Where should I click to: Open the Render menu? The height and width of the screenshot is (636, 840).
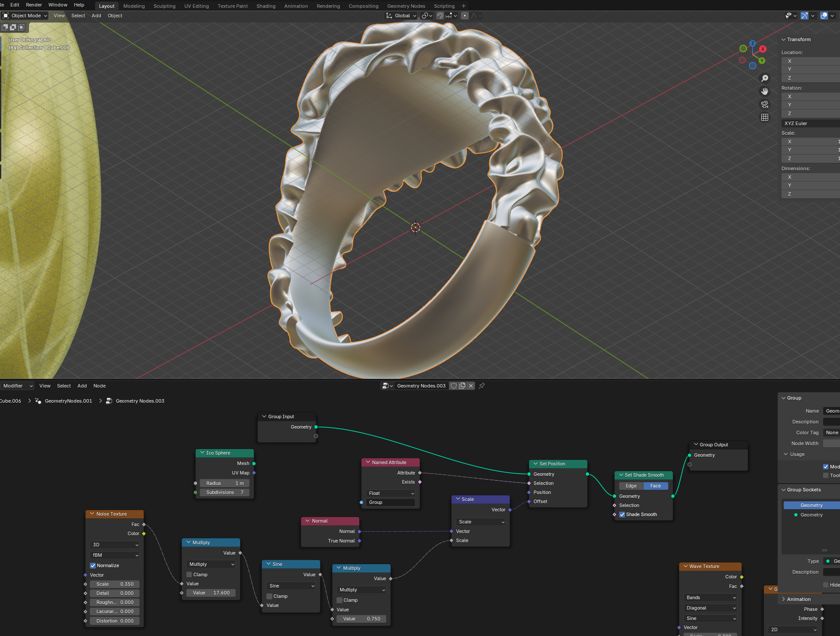pos(34,5)
